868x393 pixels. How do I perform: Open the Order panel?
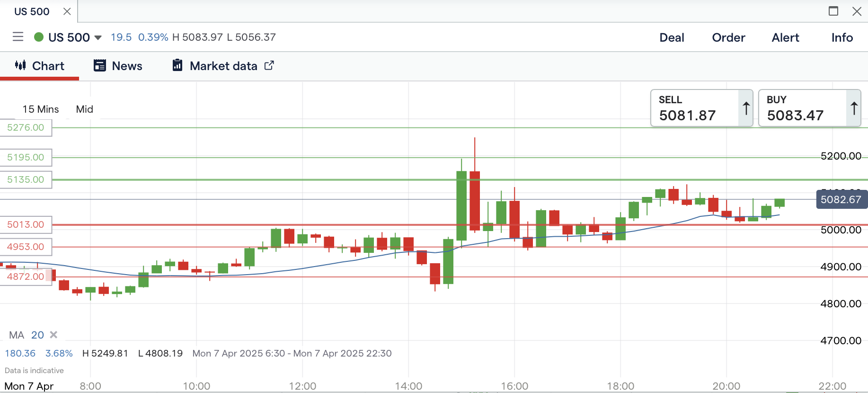(728, 37)
